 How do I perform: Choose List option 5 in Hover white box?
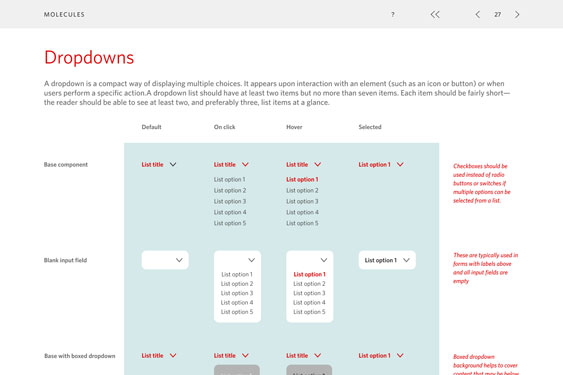(x=310, y=312)
